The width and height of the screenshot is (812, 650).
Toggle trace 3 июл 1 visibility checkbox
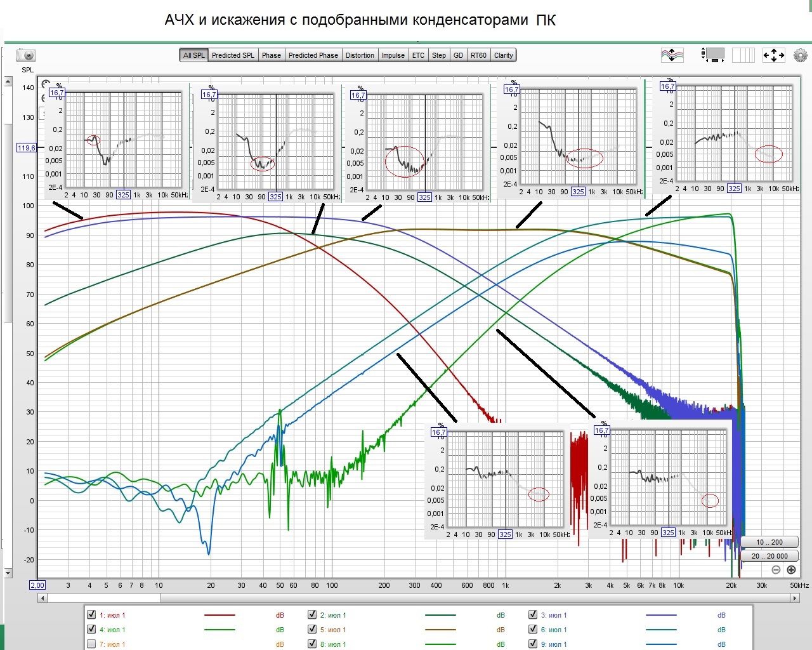[533, 614]
